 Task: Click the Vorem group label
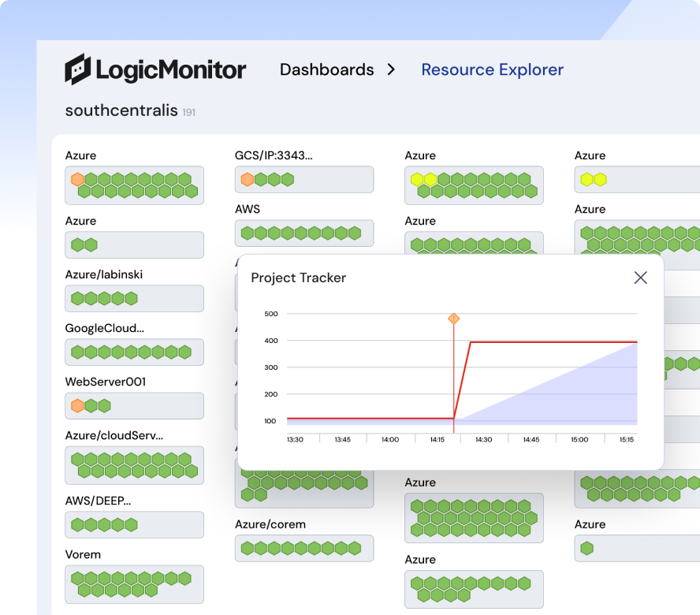pos(83,555)
